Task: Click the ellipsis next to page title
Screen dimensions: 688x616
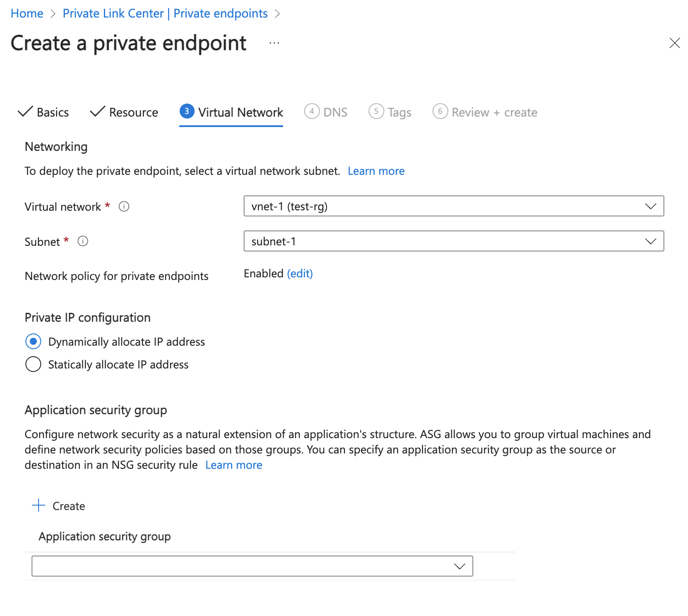Action: point(274,43)
